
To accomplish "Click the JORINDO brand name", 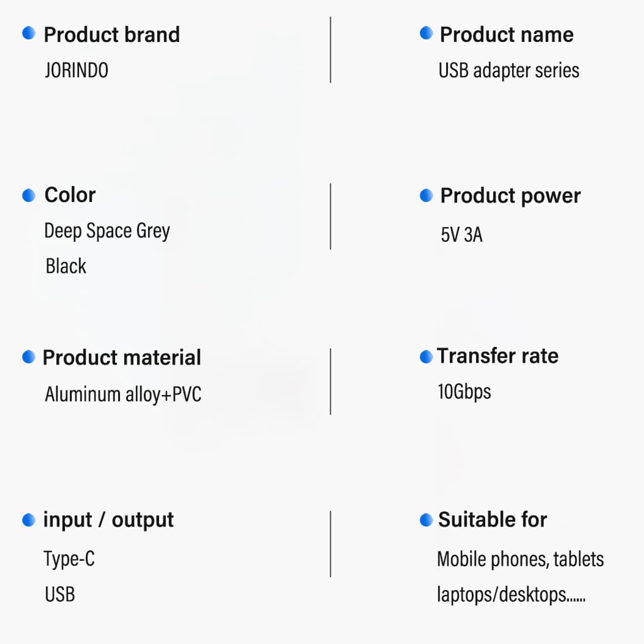I will click(x=76, y=70).
